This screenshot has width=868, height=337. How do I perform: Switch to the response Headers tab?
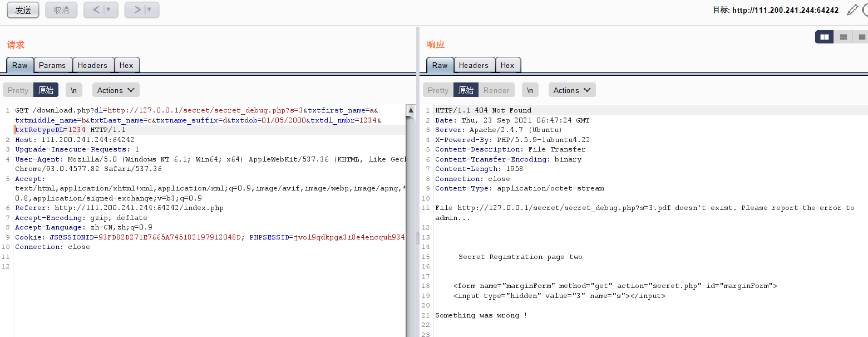pos(474,65)
